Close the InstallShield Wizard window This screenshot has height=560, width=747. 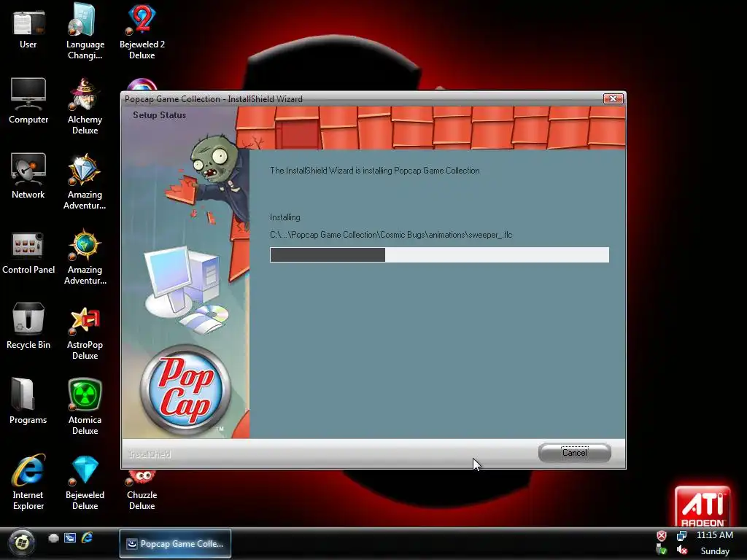613,98
